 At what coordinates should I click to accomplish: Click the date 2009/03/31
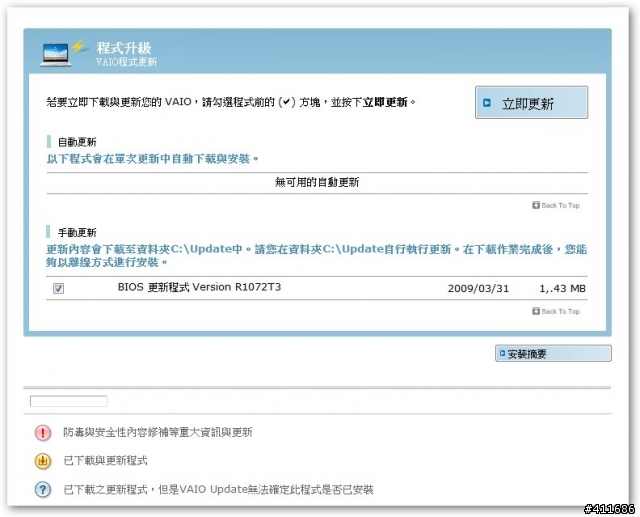pyautogui.click(x=478, y=288)
